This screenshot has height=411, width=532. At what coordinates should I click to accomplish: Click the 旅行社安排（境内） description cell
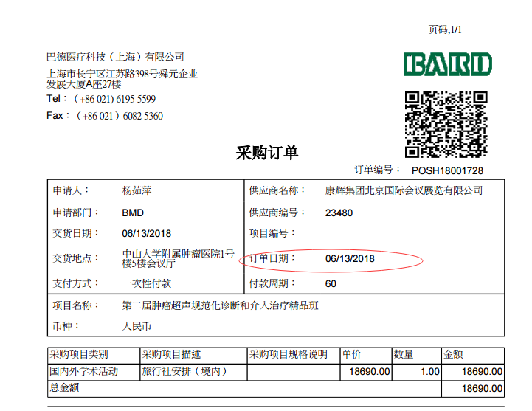(184, 371)
